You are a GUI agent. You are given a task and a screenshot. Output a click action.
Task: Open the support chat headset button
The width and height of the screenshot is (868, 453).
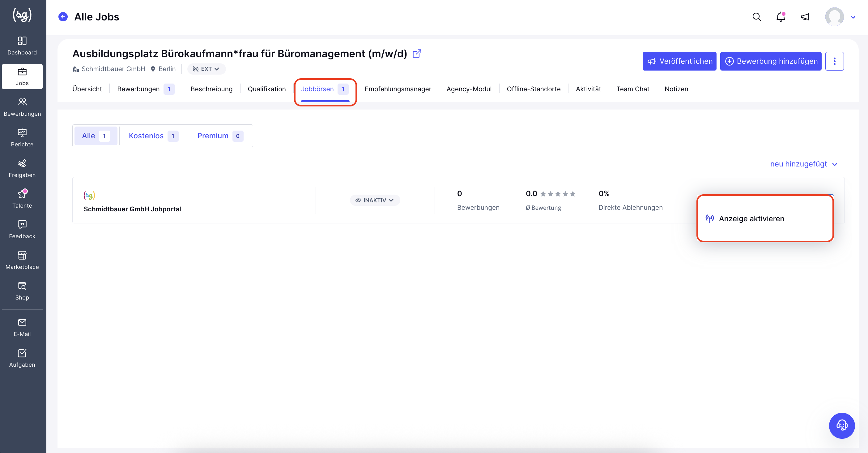[842, 425]
